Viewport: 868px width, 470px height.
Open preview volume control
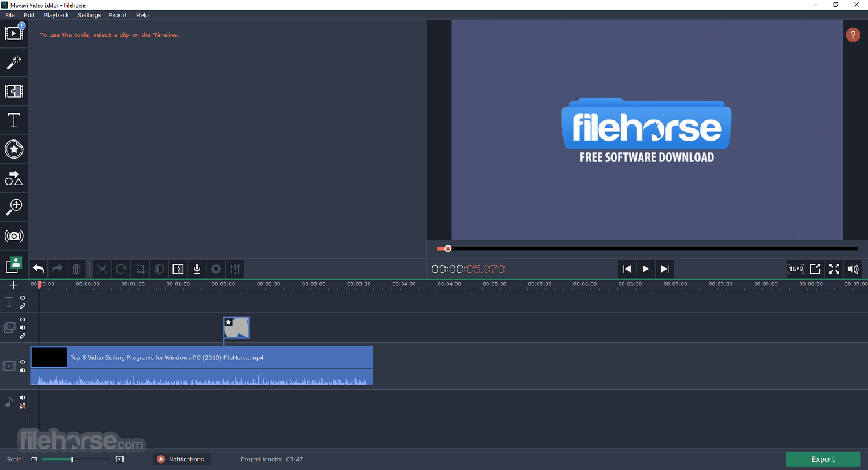tap(853, 269)
